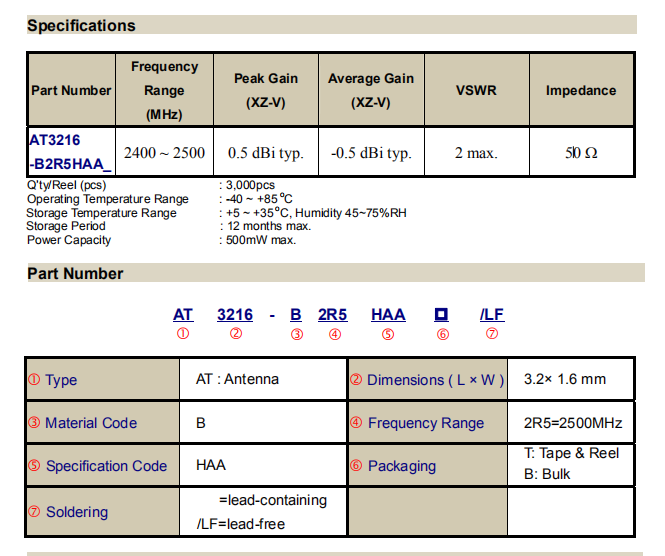
Task: Click the circled number 6 under the square
Action: [x=442, y=335]
